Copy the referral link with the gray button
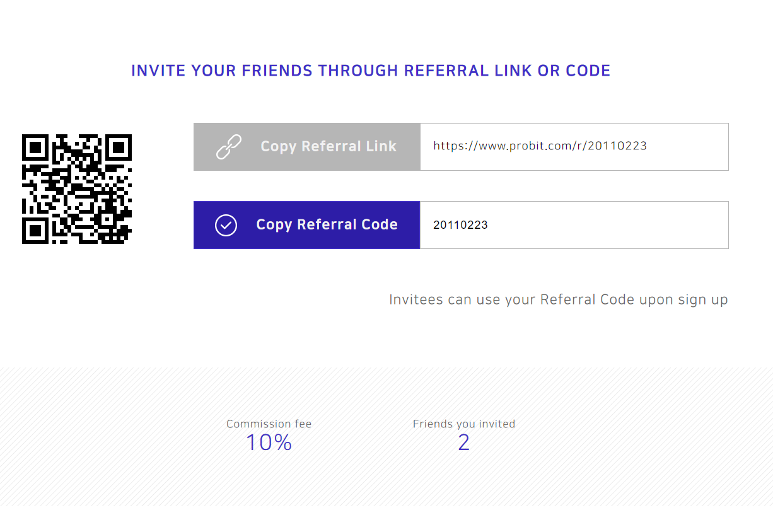Screen dimensions: 773x532 coord(307,147)
